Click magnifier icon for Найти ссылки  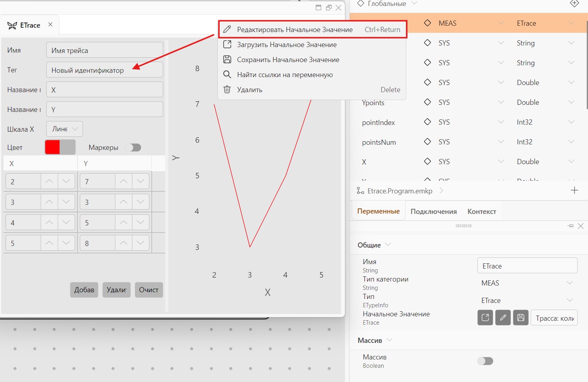coord(227,74)
